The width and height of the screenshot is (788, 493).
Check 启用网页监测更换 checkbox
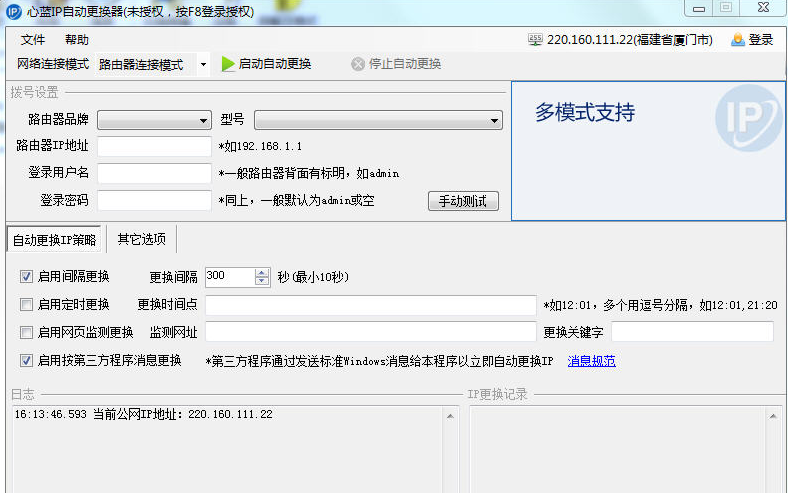point(26,332)
